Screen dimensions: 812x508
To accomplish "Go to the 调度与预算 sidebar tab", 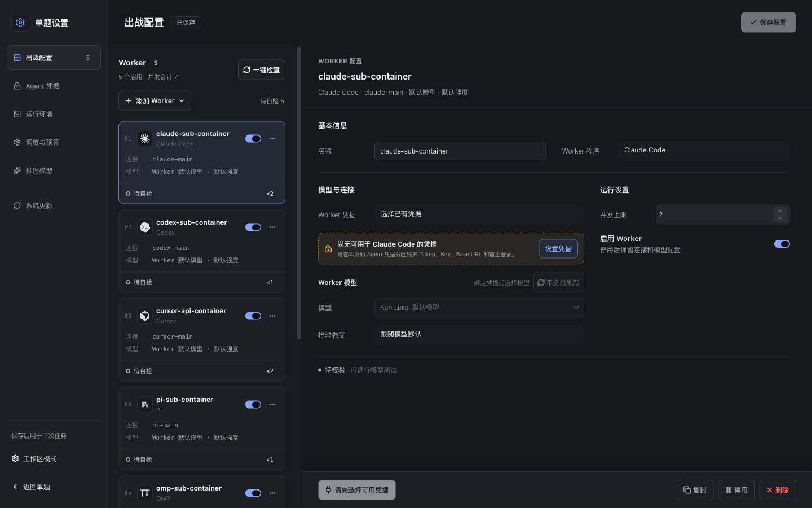I will coord(54,142).
